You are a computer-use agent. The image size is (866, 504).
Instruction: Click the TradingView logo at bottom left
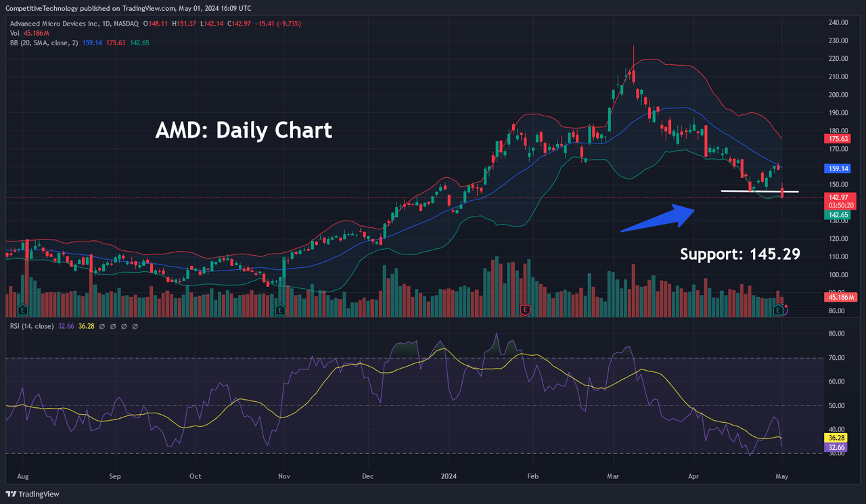[32, 494]
